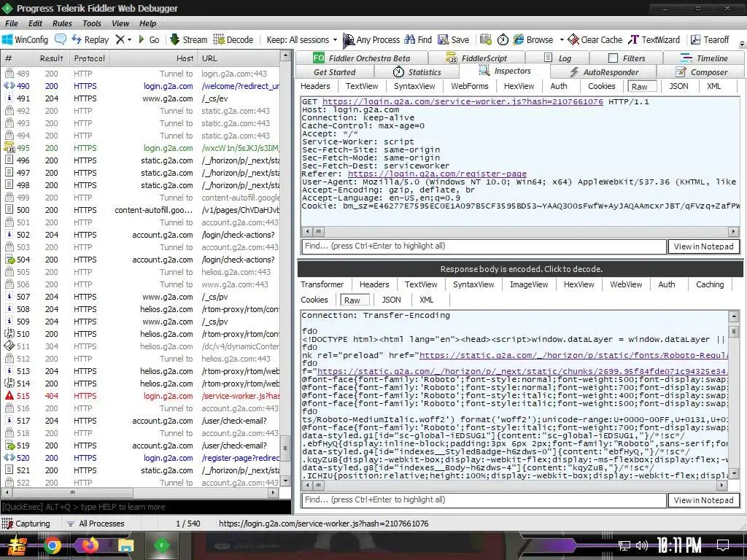Open the Roboto font preload link
Viewport: 747px width, 560px height.
pos(573,355)
